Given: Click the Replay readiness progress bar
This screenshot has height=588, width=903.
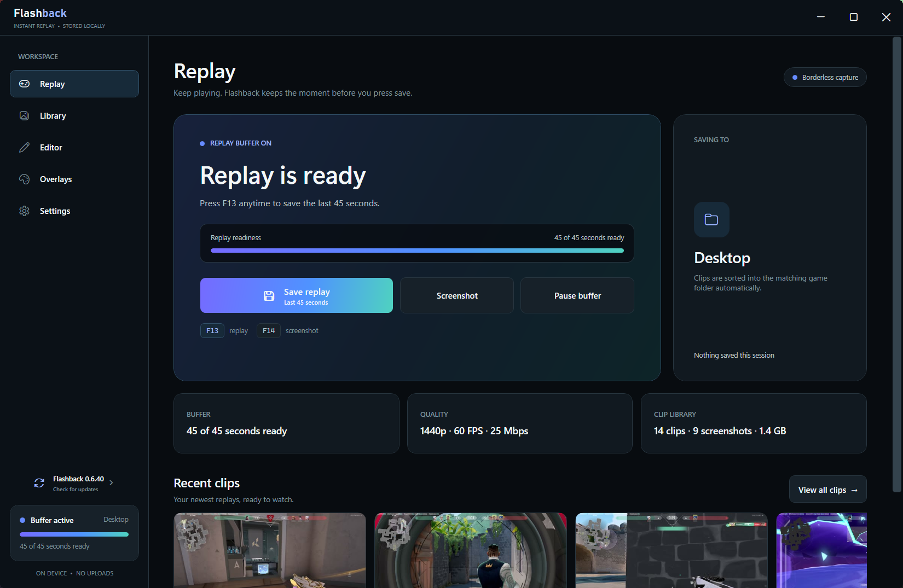Looking at the screenshot, I should [x=417, y=251].
